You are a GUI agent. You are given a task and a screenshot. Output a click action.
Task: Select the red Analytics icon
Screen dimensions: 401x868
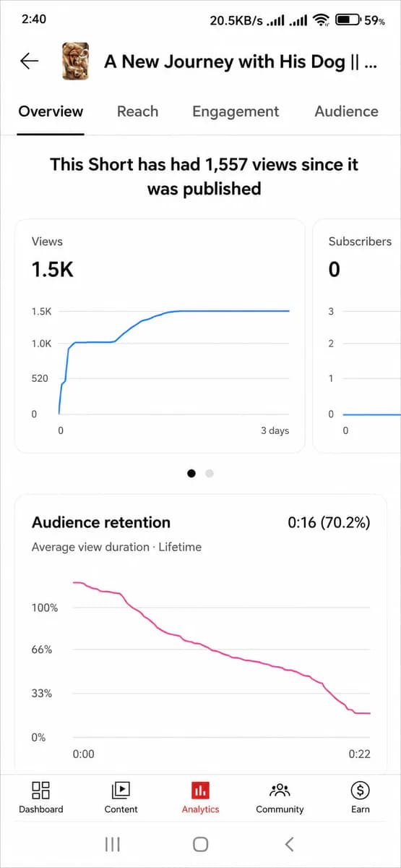click(x=200, y=789)
